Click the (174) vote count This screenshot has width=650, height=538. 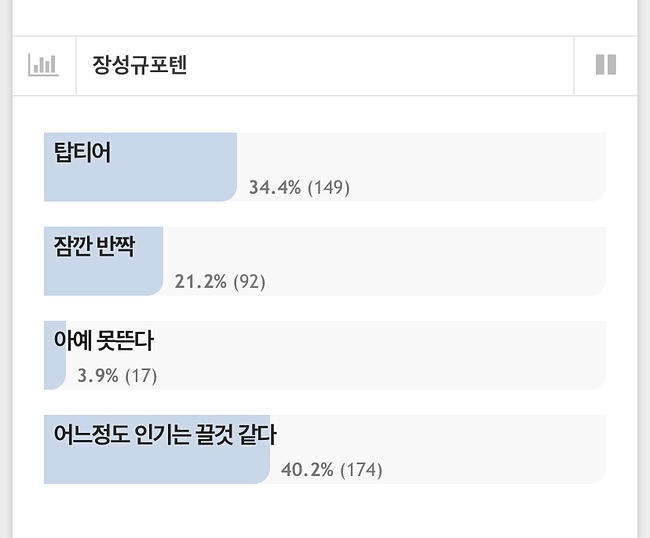click(361, 470)
